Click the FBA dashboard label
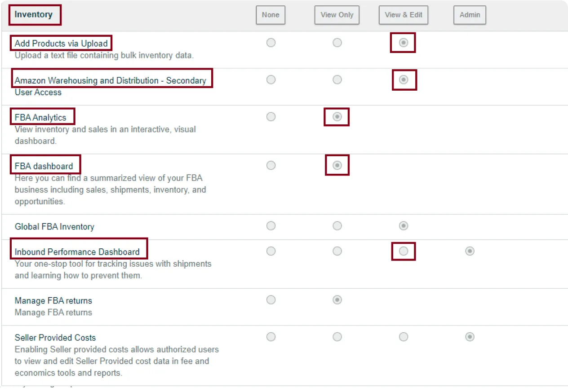Viewport: 568px width, 392px height. click(44, 166)
